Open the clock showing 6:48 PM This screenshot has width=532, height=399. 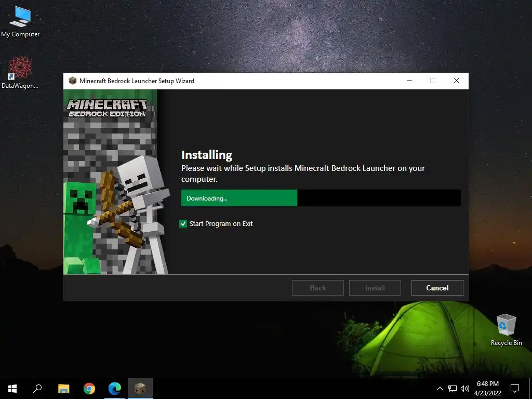[487, 389]
